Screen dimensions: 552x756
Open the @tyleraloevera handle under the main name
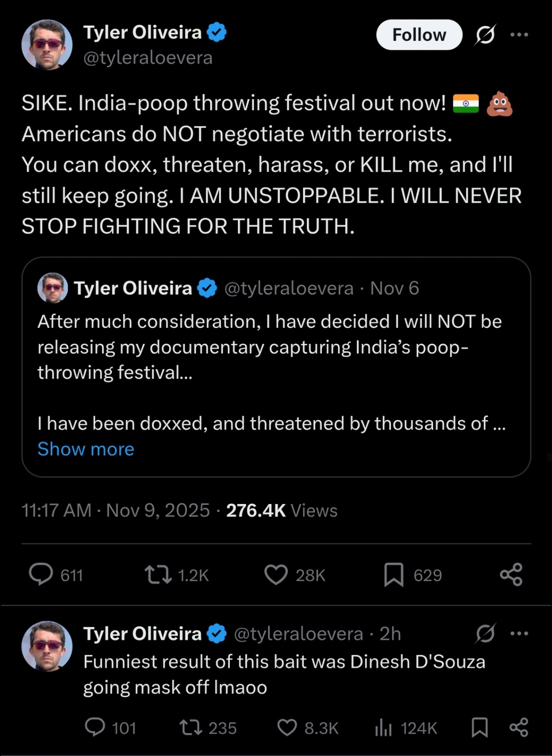point(148,58)
